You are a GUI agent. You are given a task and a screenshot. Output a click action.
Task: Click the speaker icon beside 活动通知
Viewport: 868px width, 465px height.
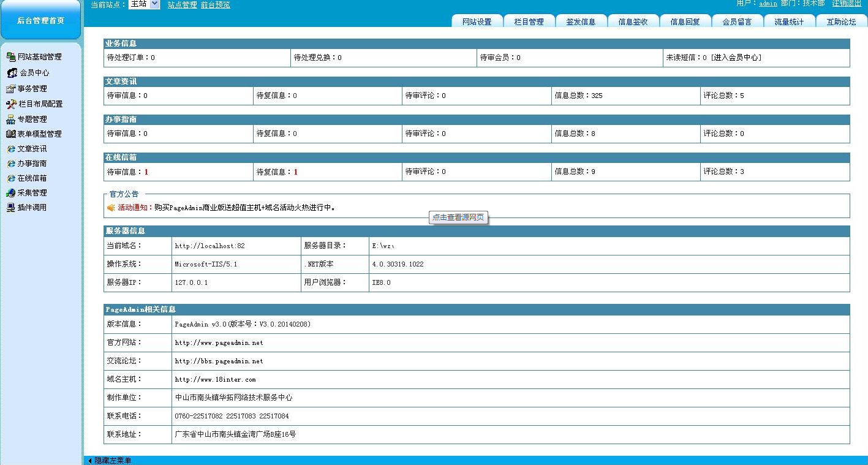pos(111,208)
